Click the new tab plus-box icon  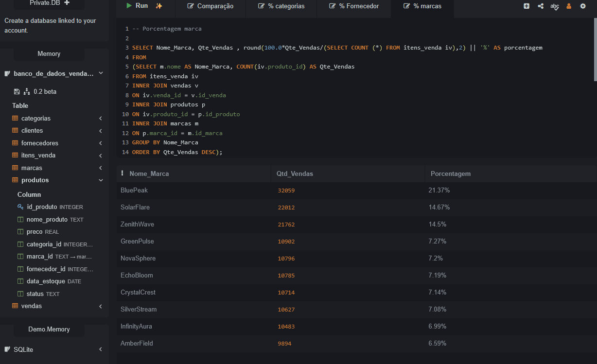pos(527,6)
